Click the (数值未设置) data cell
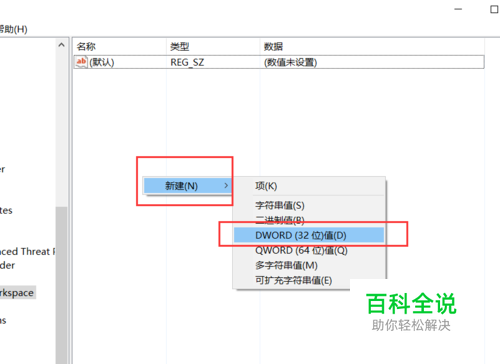500x364 pixels. coord(290,62)
